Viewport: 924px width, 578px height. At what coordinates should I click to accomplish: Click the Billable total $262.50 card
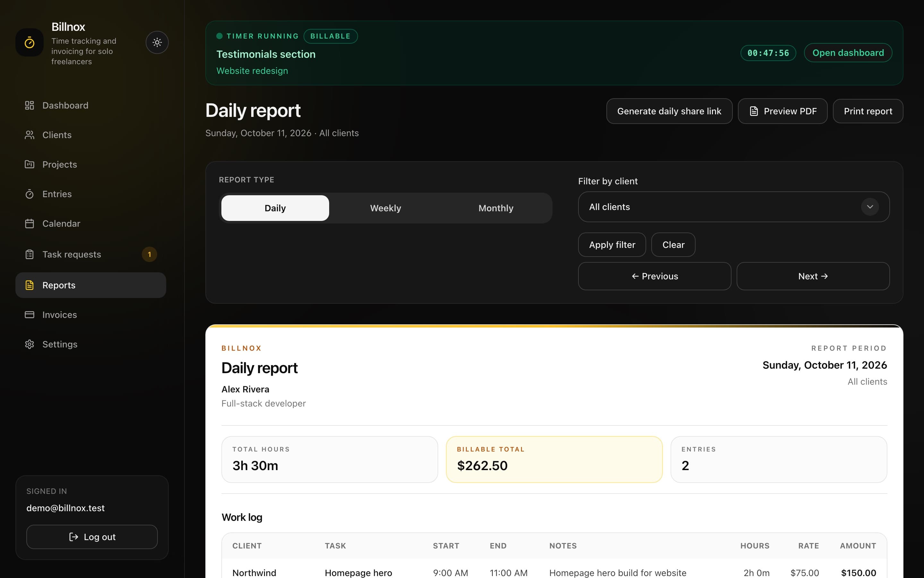click(554, 459)
